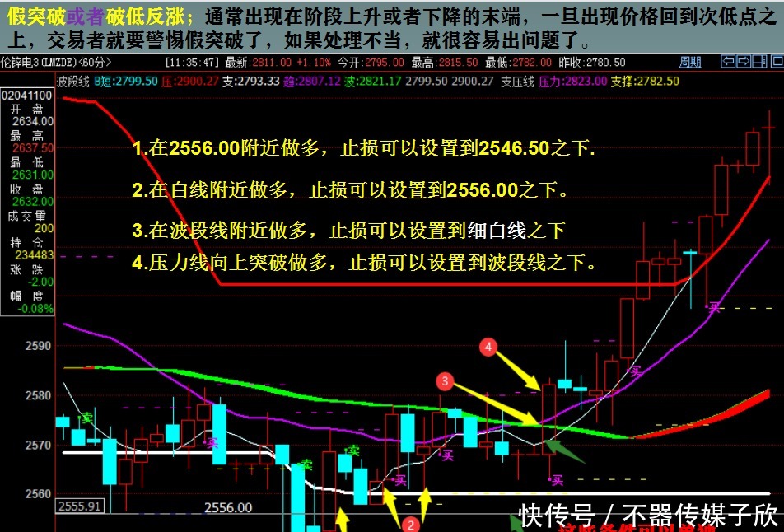The width and height of the screenshot is (784, 532).
Task: Click the 234483 open interest value
Action: 34,255
